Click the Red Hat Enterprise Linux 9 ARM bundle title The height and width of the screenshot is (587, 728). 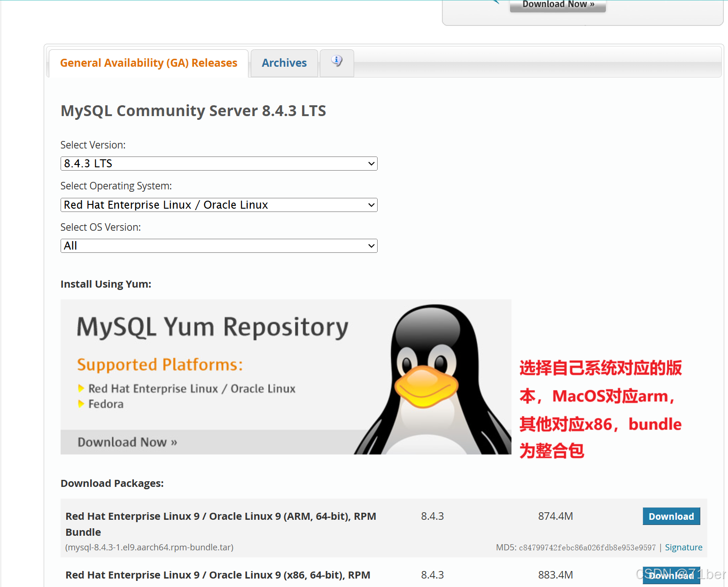221,524
